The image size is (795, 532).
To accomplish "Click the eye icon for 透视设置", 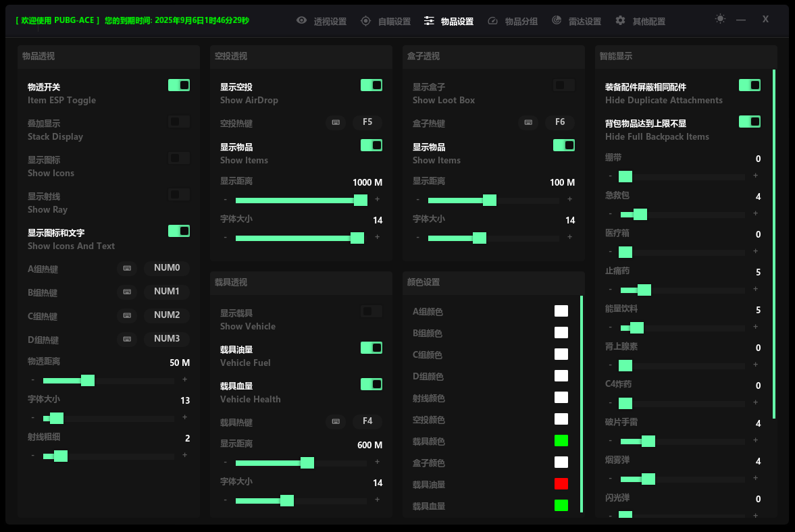I will [301, 21].
